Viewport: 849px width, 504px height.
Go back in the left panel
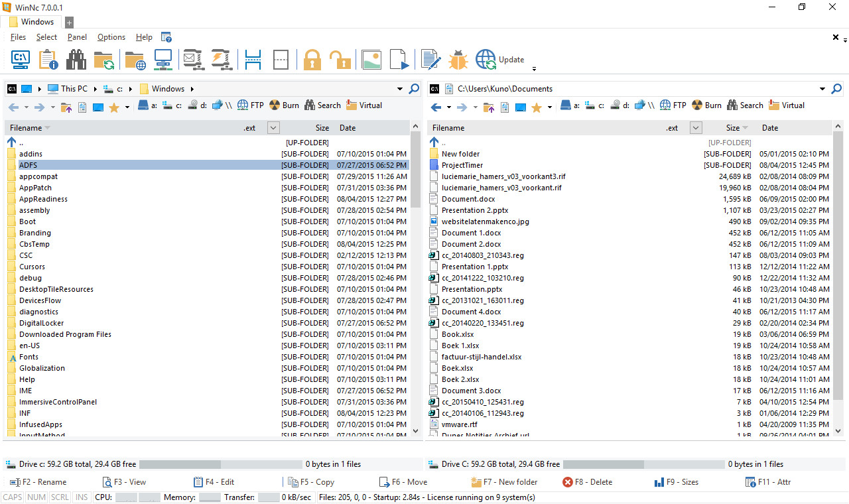coord(13,107)
